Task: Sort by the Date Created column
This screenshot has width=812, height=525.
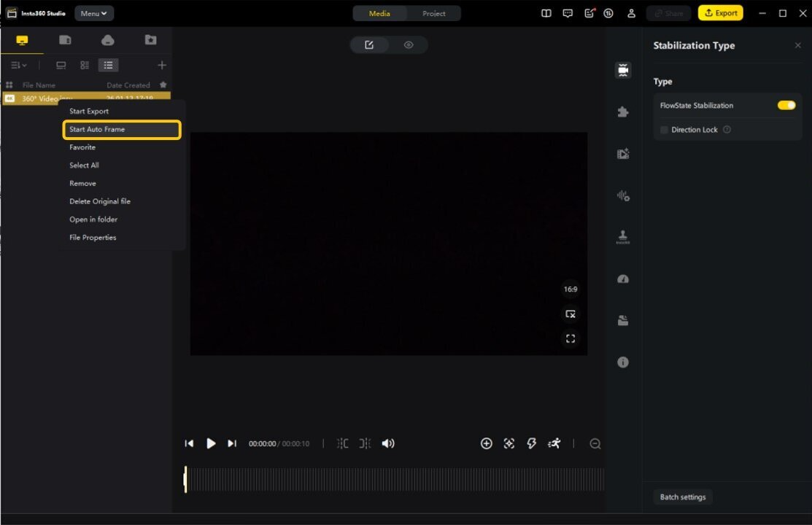Action: click(x=128, y=85)
